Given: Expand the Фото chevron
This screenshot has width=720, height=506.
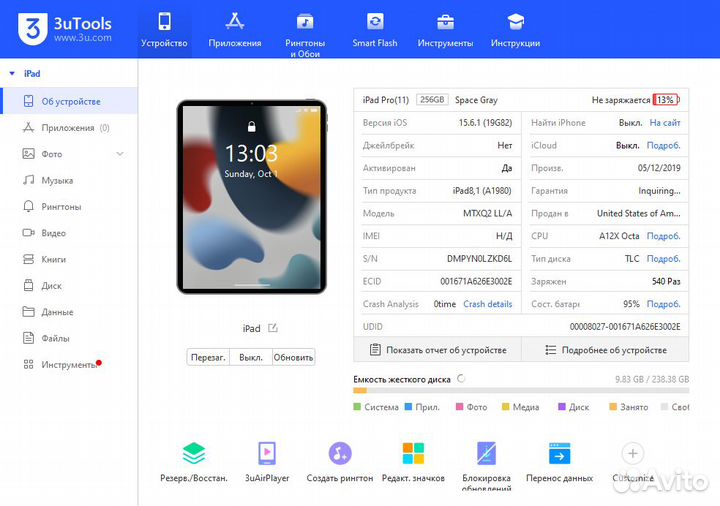Looking at the screenshot, I should (x=120, y=154).
